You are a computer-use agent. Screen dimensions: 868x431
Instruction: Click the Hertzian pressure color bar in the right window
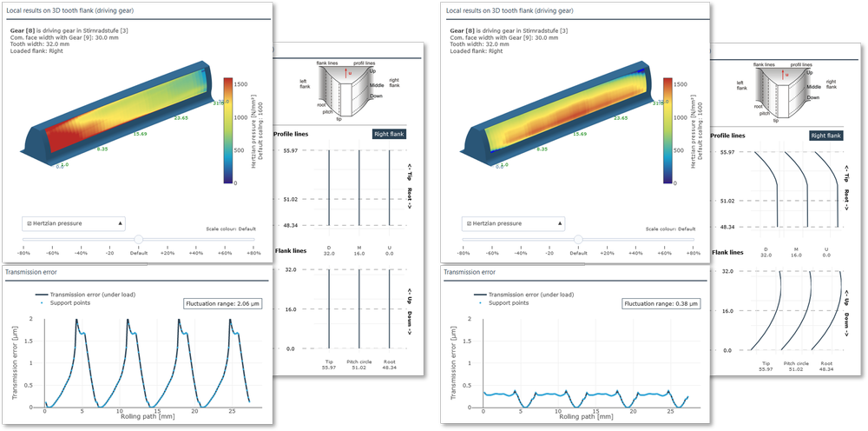point(667,130)
